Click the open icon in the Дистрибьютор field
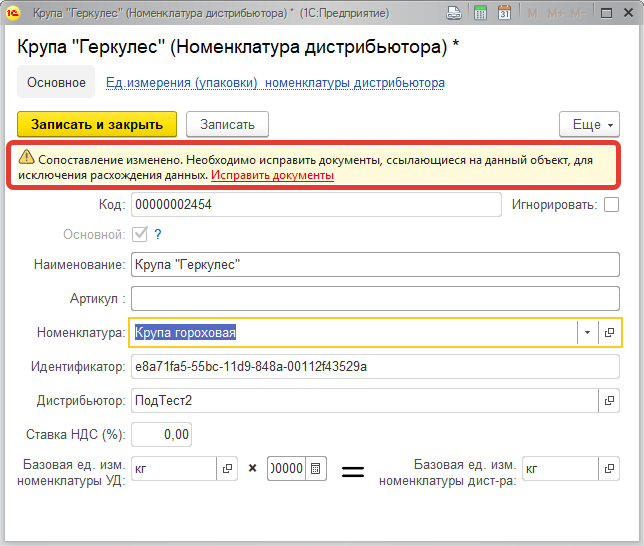Image resolution: width=644 pixels, height=546 pixels. pos(609,401)
